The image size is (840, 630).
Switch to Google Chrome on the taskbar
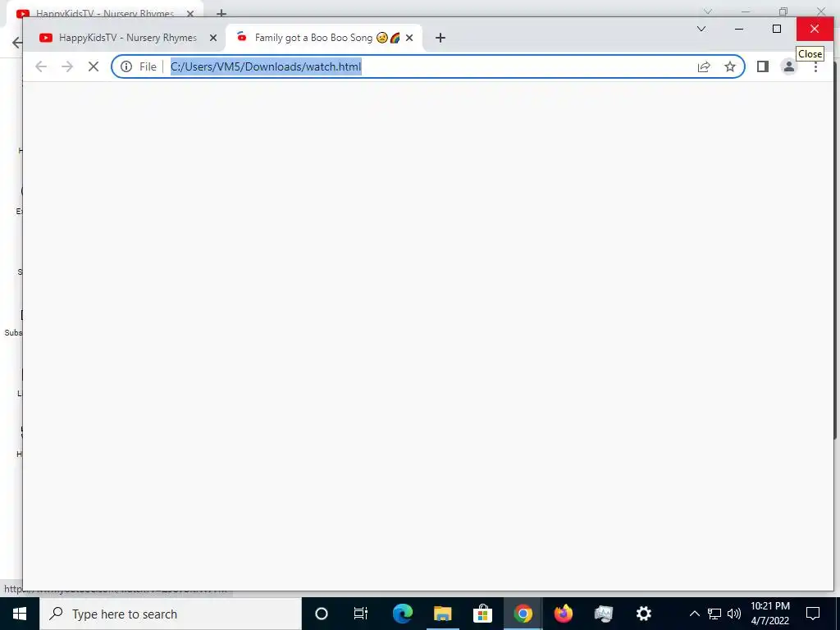523,614
